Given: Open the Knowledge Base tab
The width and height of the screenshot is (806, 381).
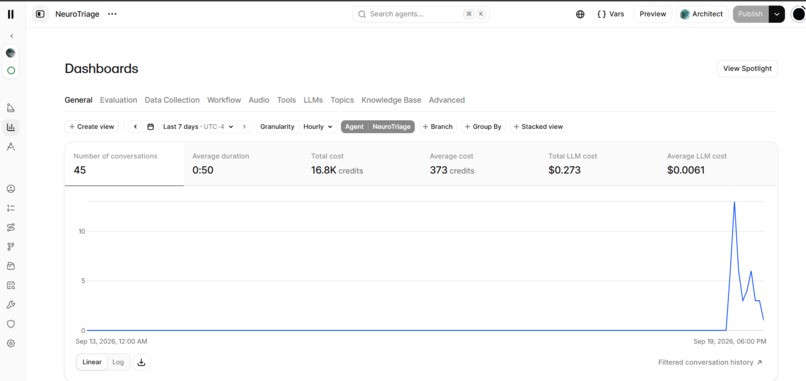Looking at the screenshot, I should pyautogui.click(x=391, y=100).
